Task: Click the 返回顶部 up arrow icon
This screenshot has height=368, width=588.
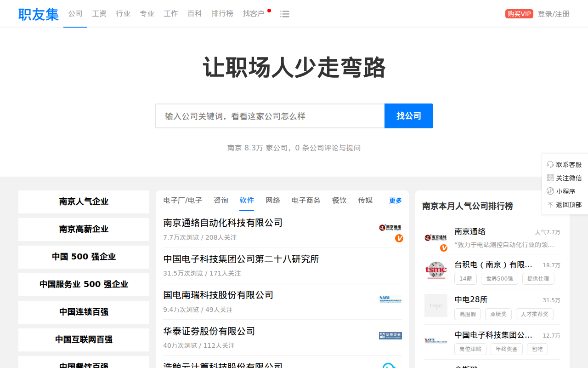Action: (x=550, y=204)
